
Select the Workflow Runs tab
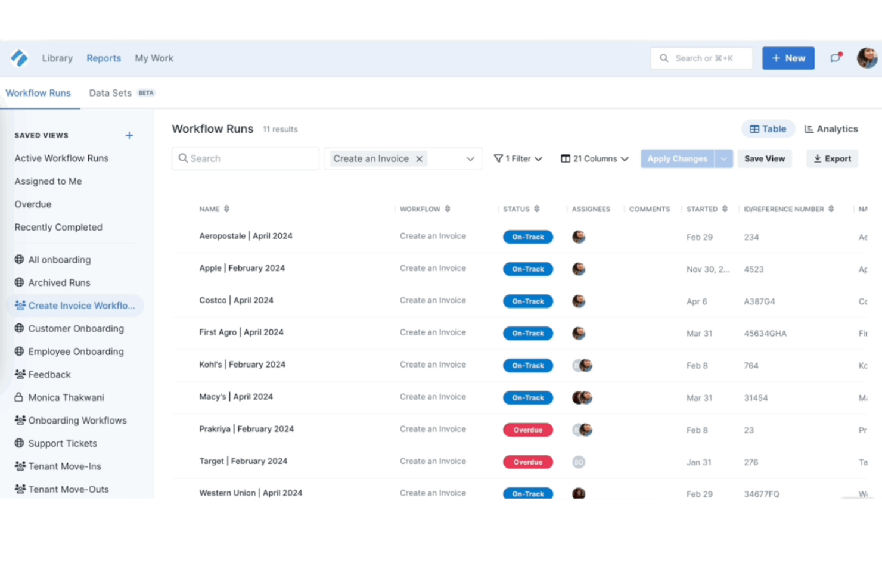click(38, 93)
